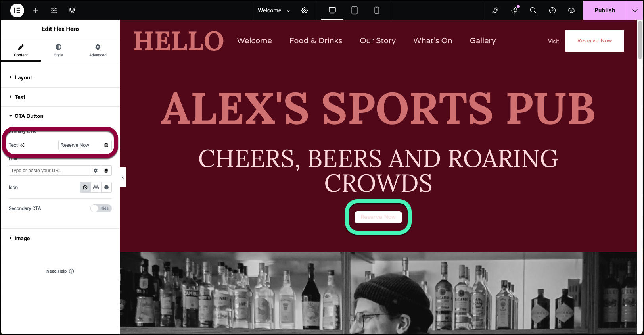The width and height of the screenshot is (644, 335).
Task: Open the help question mark icon
Action: [x=552, y=10]
